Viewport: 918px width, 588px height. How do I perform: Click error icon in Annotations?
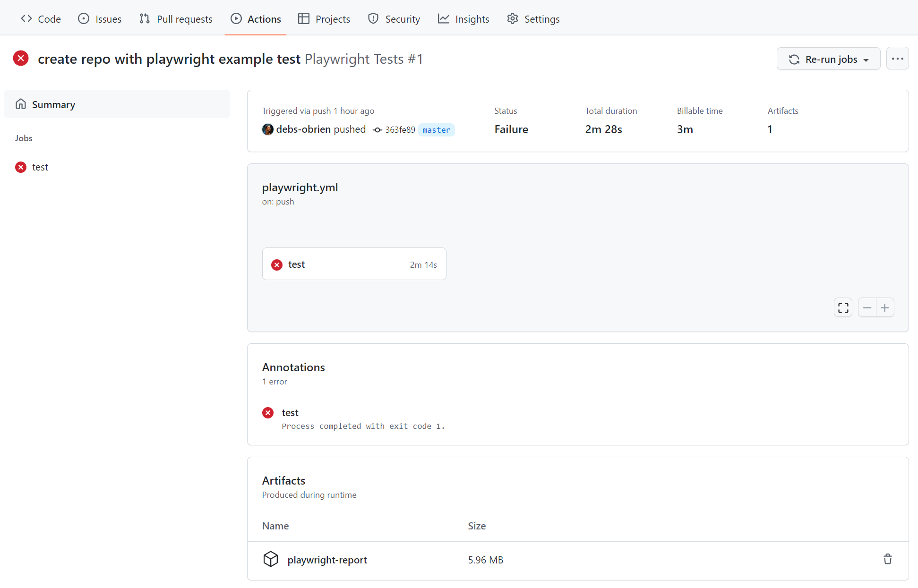pyautogui.click(x=268, y=413)
